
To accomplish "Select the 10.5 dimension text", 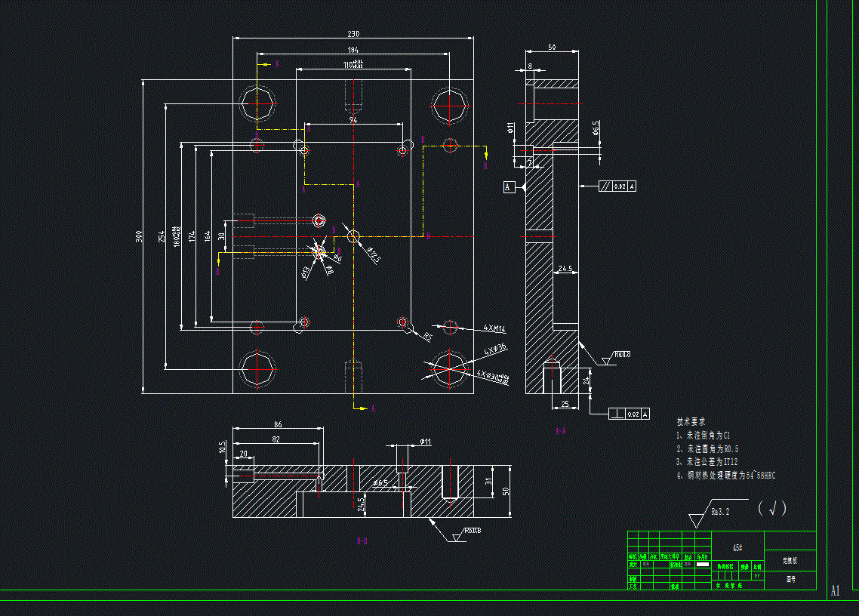I will click(x=222, y=447).
